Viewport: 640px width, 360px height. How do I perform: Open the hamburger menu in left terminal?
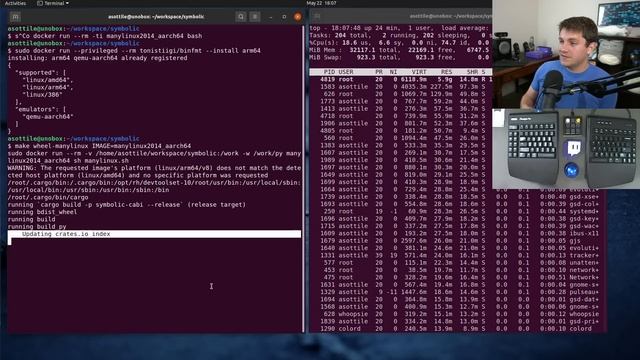point(255,17)
